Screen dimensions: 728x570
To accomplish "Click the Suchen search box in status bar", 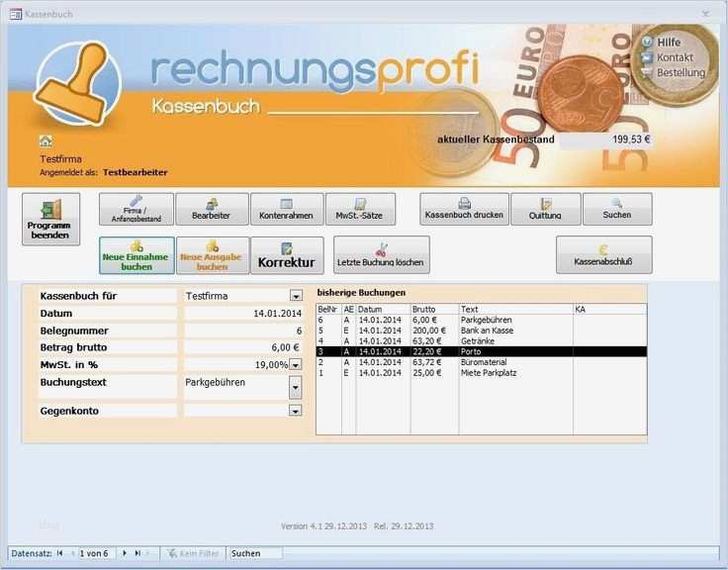I will [255, 553].
